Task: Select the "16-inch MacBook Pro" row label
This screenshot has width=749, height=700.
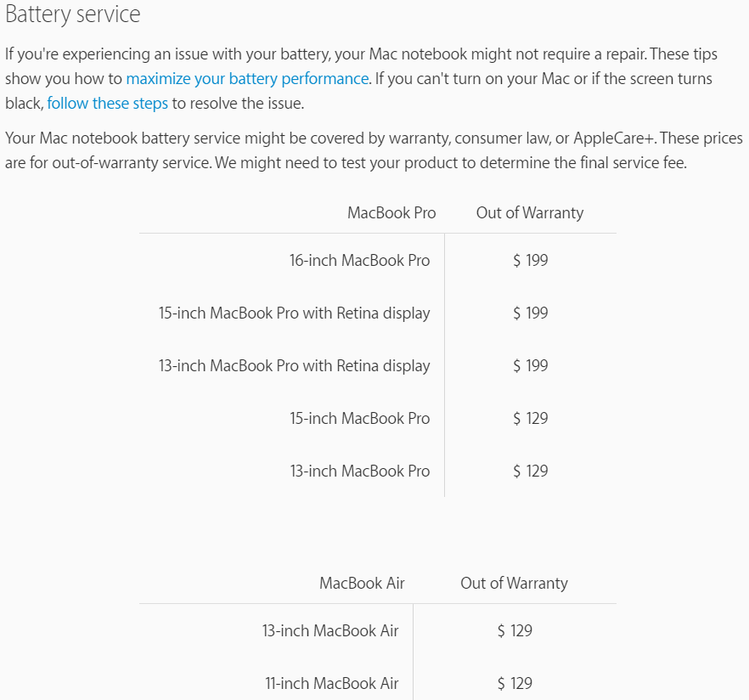Action: (359, 260)
